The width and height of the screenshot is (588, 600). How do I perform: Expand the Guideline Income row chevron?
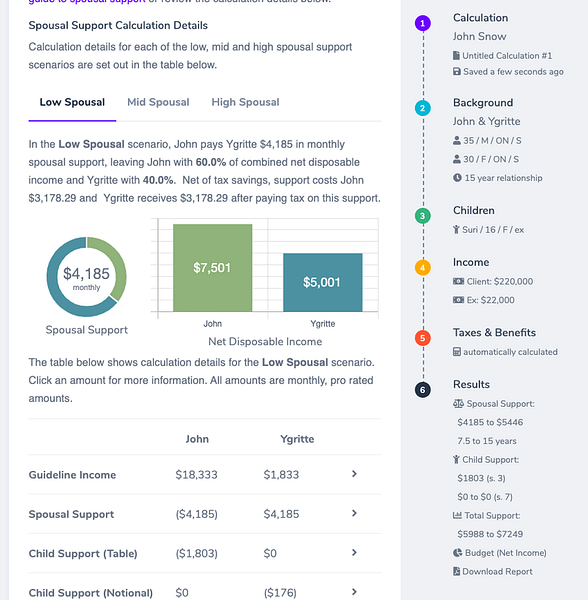pyautogui.click(x=354, y=474)
